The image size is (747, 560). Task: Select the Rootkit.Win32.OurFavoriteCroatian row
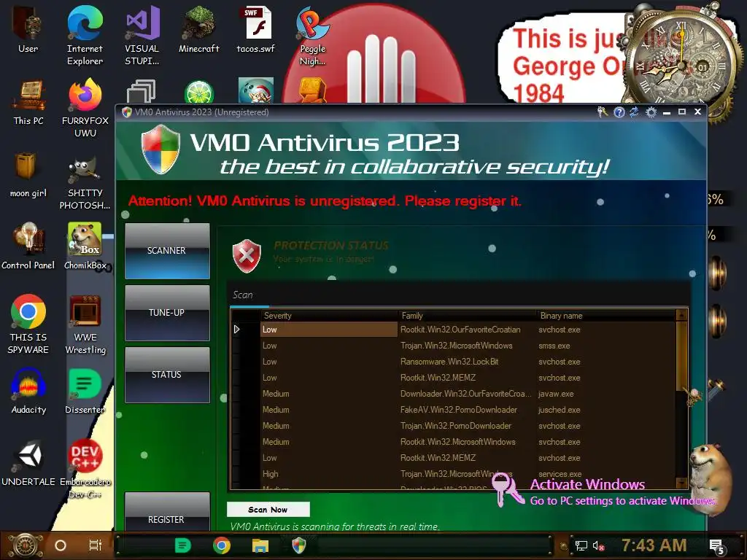tap(453, 330)
